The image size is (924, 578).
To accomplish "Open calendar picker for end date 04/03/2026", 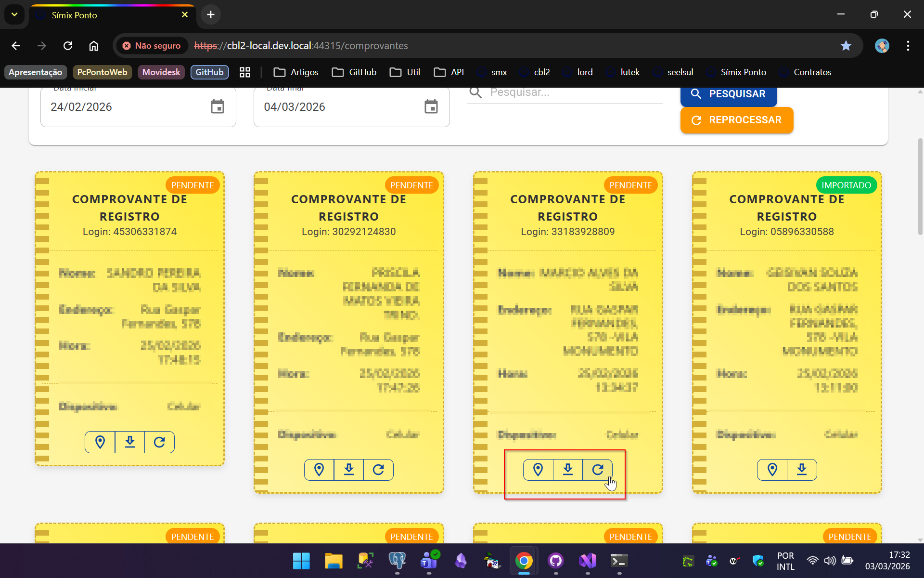I will tap(431, 106).
